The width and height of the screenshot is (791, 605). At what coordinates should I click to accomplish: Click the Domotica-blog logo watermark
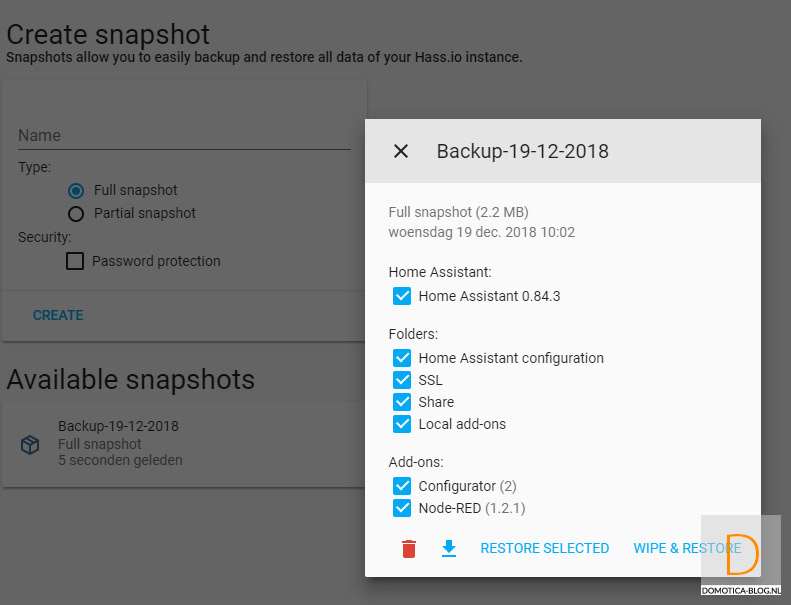click(x=741, y=557)
